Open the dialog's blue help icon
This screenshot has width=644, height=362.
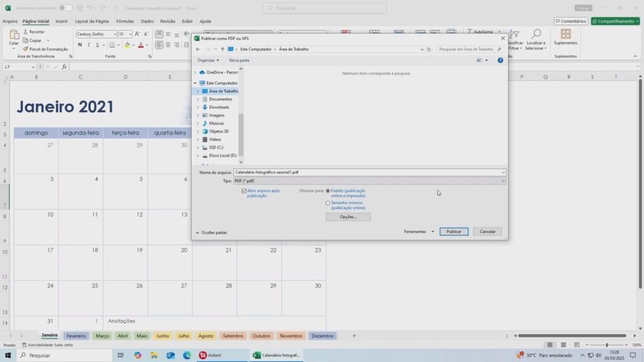pyautogui.click(x=500, y=60)
